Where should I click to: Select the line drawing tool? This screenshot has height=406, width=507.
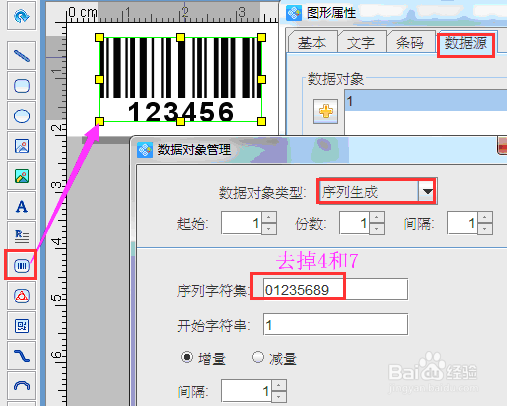tap(22, 56)
